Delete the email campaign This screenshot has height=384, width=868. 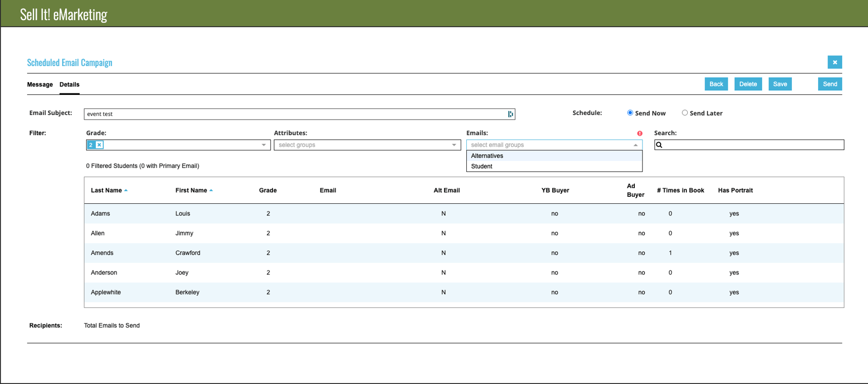(x=748, y=84)
